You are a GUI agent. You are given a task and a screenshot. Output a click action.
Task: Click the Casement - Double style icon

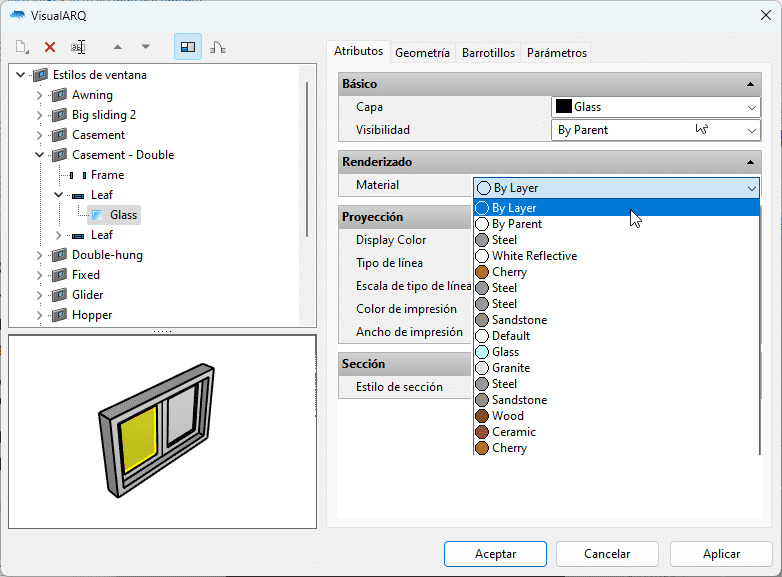tap(59, 155)
